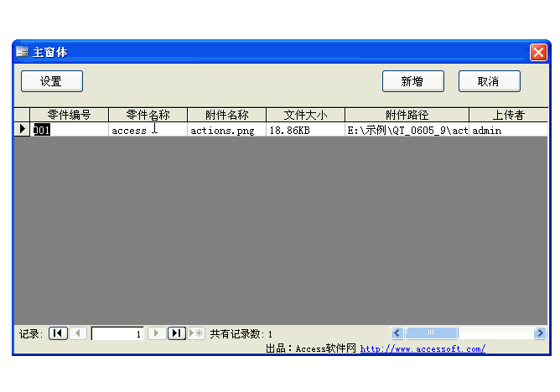Click the 记录: label

click(31, 334)
